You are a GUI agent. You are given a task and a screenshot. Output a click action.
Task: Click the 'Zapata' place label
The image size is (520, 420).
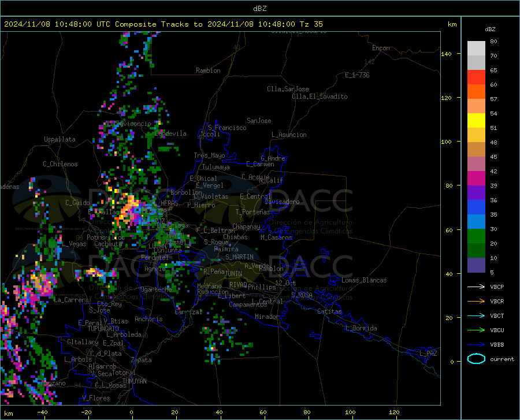click(142, 360)
